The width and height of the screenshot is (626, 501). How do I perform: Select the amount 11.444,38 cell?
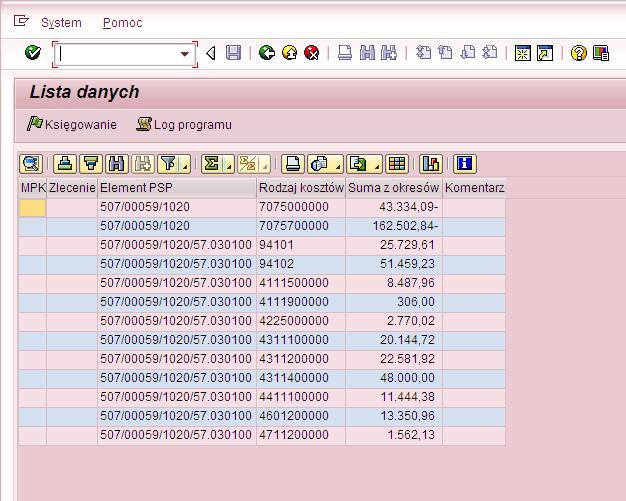coord(394,397)
